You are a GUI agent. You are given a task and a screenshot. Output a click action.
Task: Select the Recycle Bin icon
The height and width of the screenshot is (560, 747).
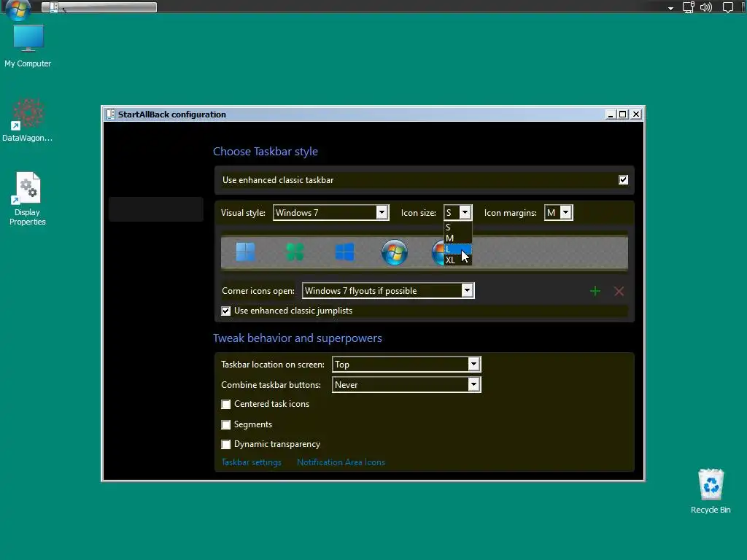click(x=711, y=491)
